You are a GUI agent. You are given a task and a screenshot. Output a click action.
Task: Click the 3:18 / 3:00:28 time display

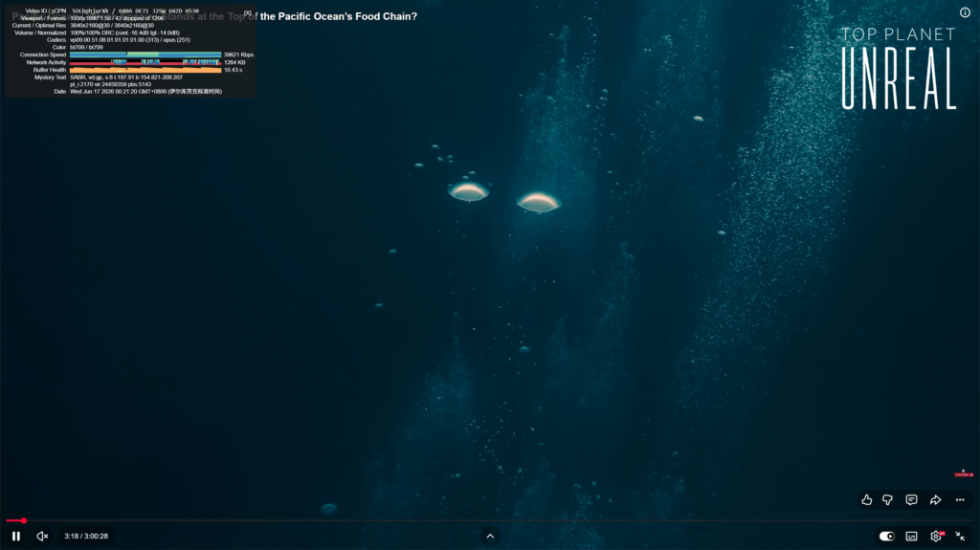click(x=86, y=537)
